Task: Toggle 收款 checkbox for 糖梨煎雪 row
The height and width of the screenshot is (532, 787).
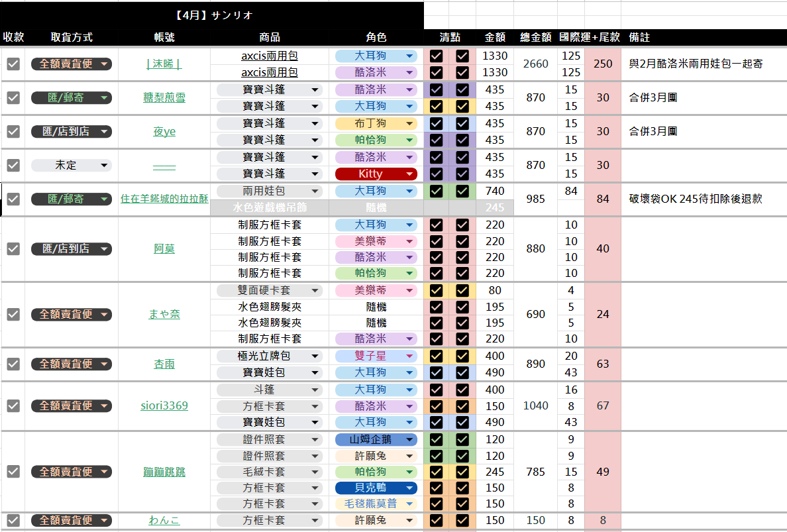Action: pyautogui.click(x=13, y=97)
